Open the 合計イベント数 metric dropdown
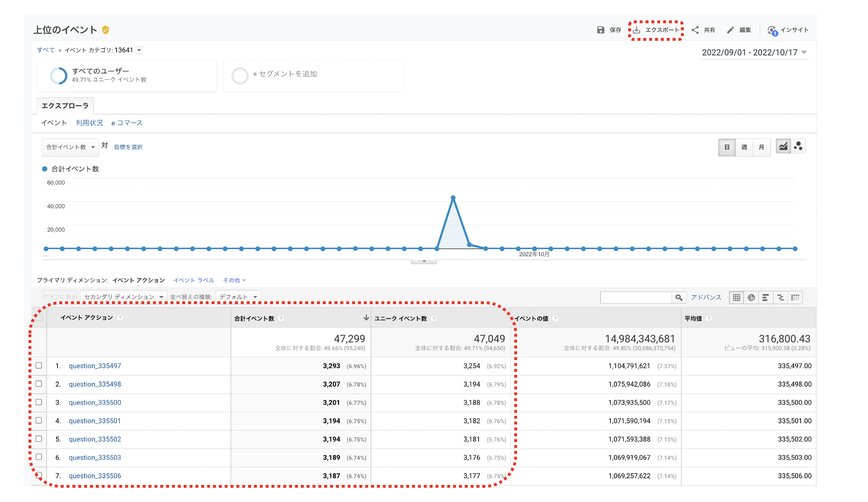Image resolution: width=868 pixels, height=502 pixels. click(70, 147)
